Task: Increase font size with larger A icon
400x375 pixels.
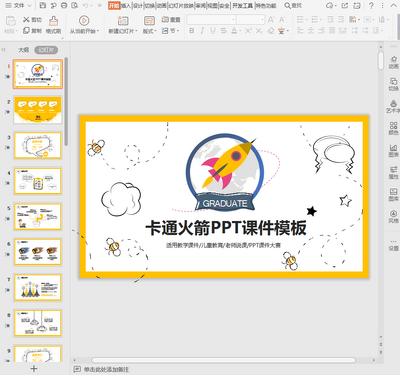Action: click(271, 20)
